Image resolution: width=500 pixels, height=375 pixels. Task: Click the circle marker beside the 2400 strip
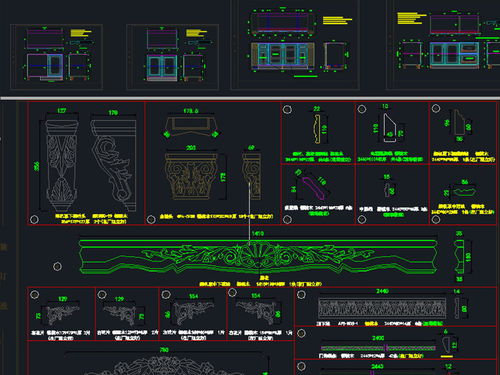tap(301, 333)
